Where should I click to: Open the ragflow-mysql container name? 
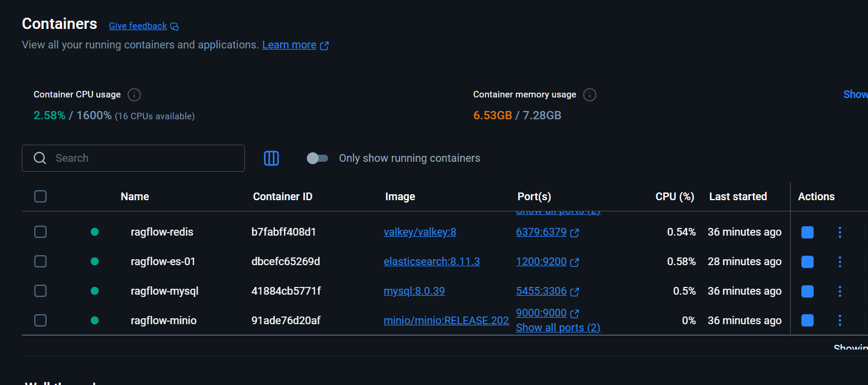point(165,291)
